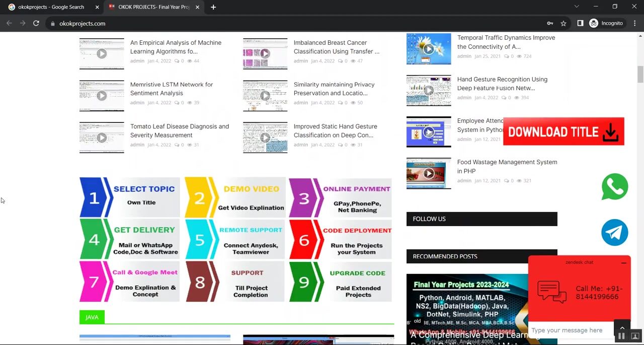This screenshot has height=345, width=644.
Task: Open 'Imbalanced Breast Cancer Classification' article
Action: coord(337,47)
